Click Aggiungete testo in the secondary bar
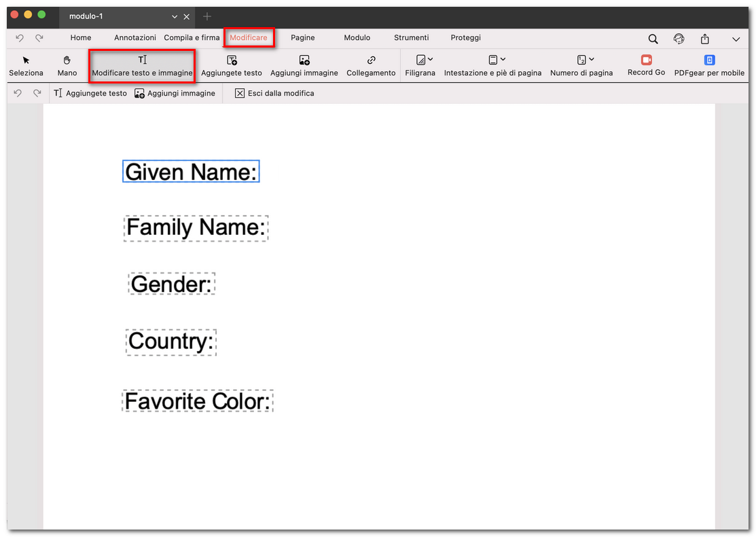This screenshot has width=756, height=537. [90, 93]
